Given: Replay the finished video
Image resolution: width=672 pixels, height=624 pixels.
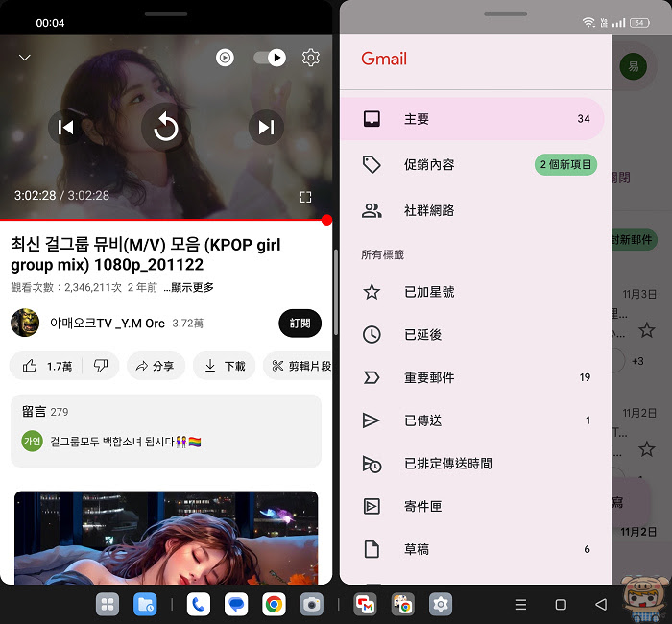Looking at the screenshot, I should pos(166,128).
